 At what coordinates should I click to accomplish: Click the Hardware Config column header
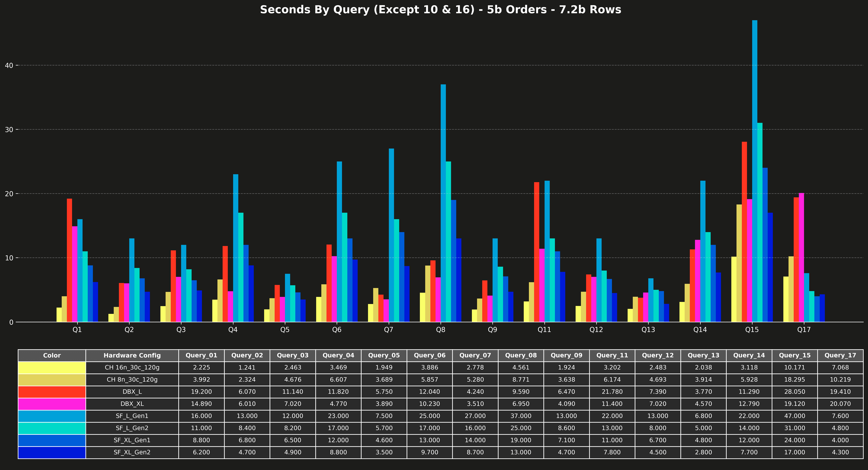click(132, 355)
